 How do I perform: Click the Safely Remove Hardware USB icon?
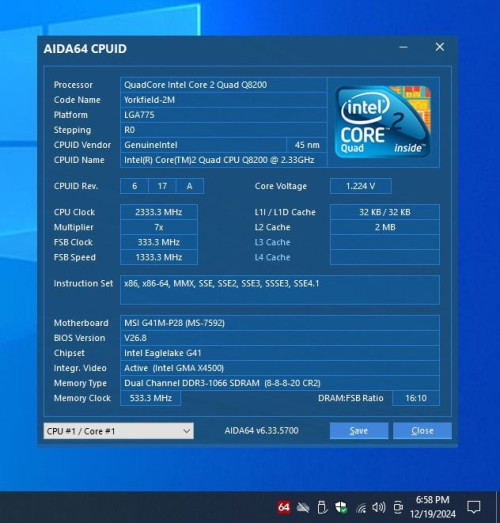[x=322, y=507]
